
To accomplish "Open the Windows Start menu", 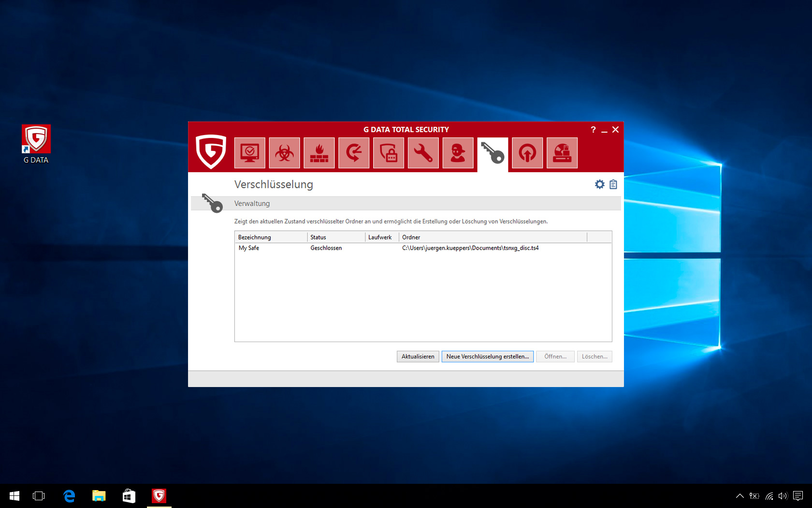I will (14, 496).
